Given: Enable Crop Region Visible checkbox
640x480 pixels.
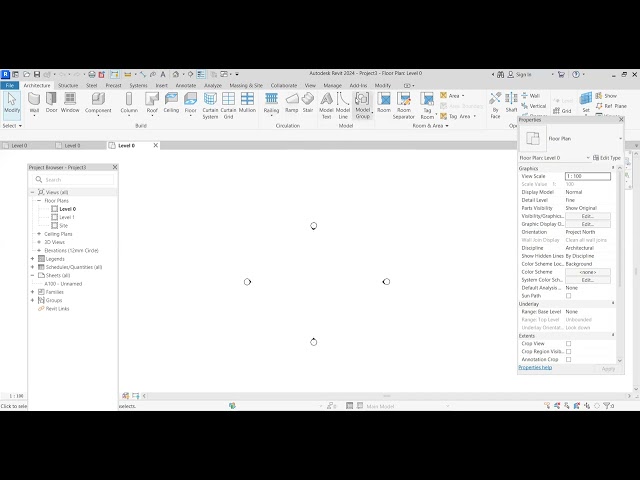Looking at the screenshot, I should coord(569,351).
